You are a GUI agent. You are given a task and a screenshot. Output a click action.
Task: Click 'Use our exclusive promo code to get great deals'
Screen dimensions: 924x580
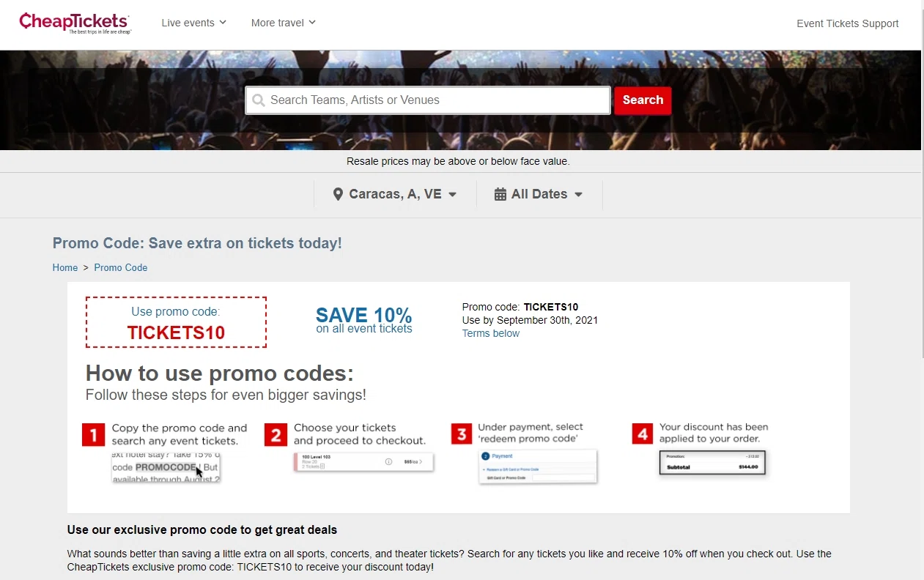pyautogui.click(x=202, y=529)
